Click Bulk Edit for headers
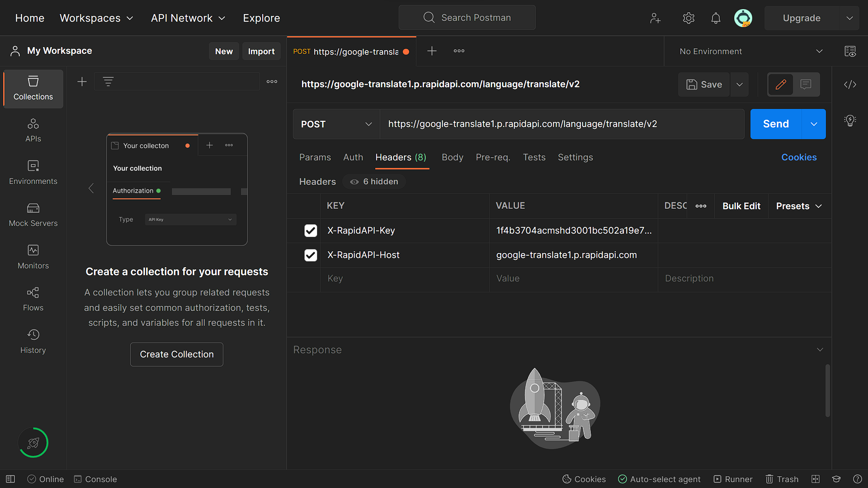Screen dimensions: 868x488 tap(741, 206)
